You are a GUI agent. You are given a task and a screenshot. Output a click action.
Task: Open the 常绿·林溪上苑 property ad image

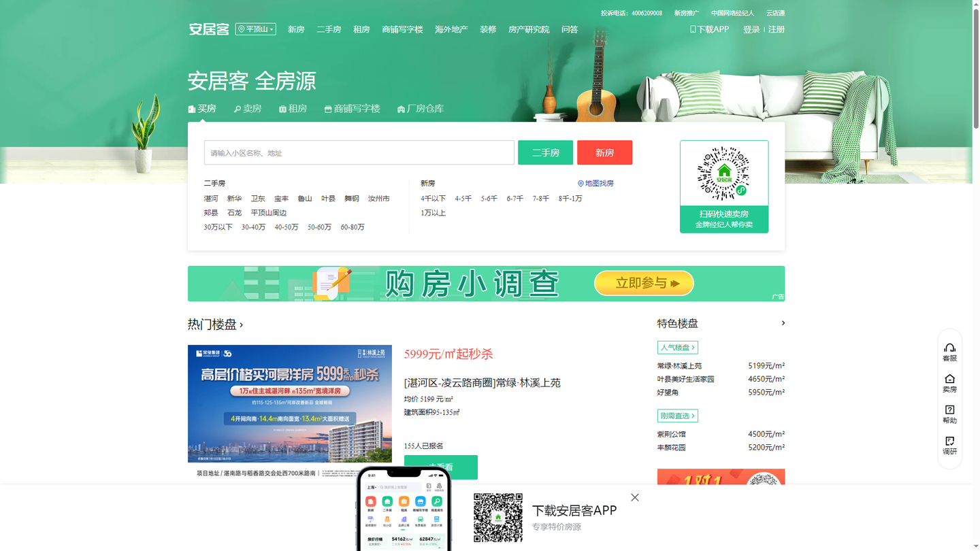[290, 412]
